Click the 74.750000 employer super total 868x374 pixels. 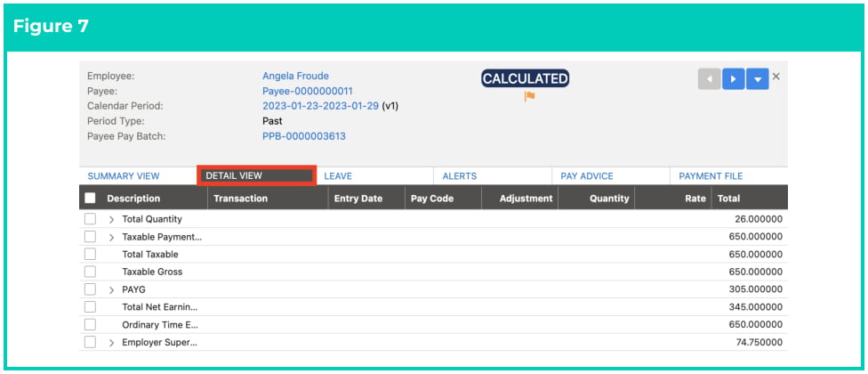pyautogui.click(x=759, y=343)
